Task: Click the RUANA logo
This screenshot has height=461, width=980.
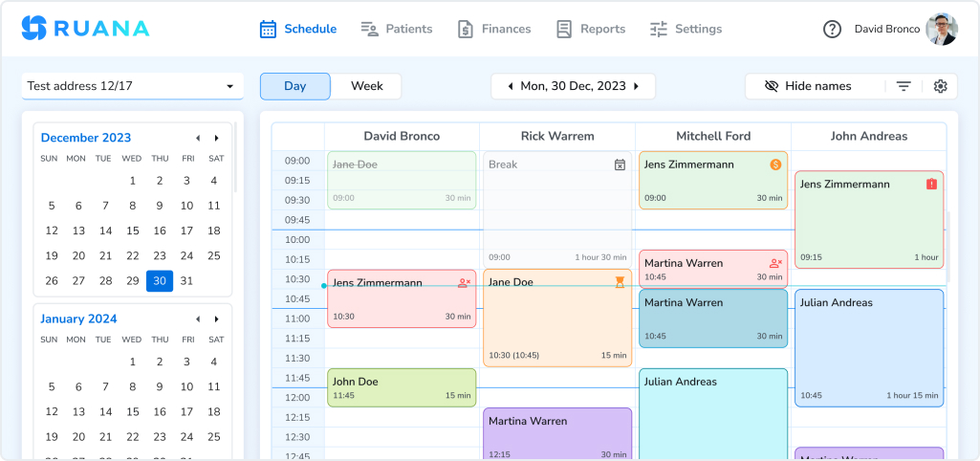Action: point(85,29)
